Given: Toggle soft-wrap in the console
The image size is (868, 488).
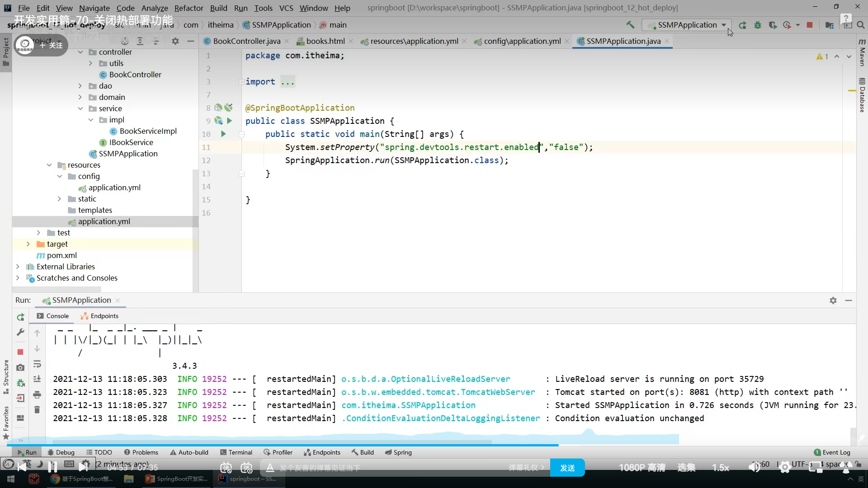Looking at the screenshot, I should (x=37, y=364).
